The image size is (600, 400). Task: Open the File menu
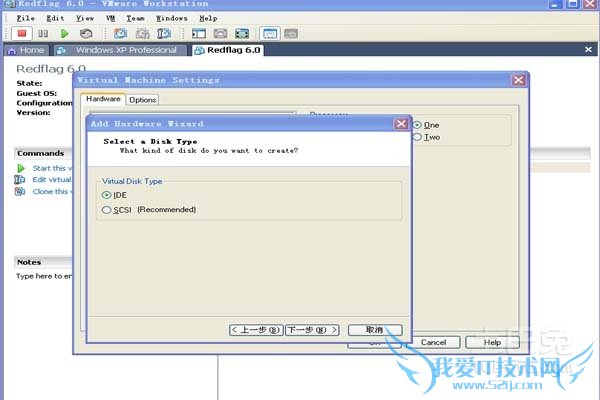point(25,18)
